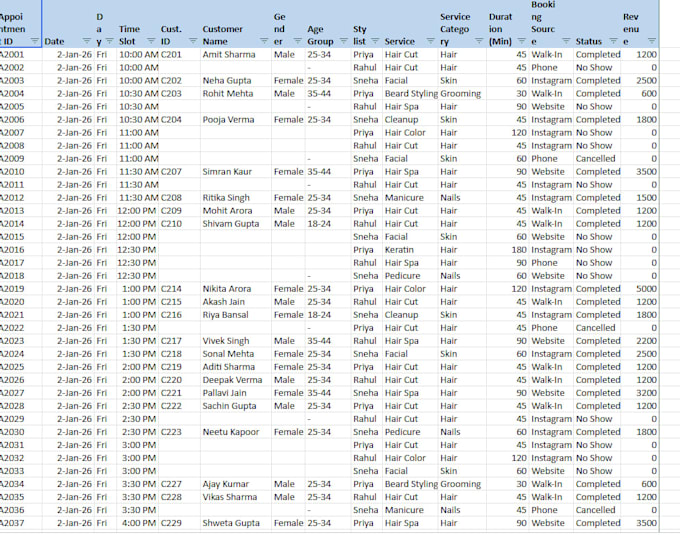The width and height of the screenshot is (680, 535).
Task: Select Phone booking source in row A2002
Action: pos(551,68)
